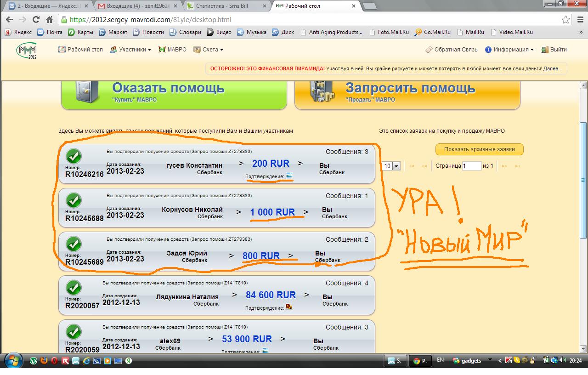The height and width of the screenshot is (375, 588).
Task: Click the coins icon on Запросить помощь
Action: [x=323, y=93]
